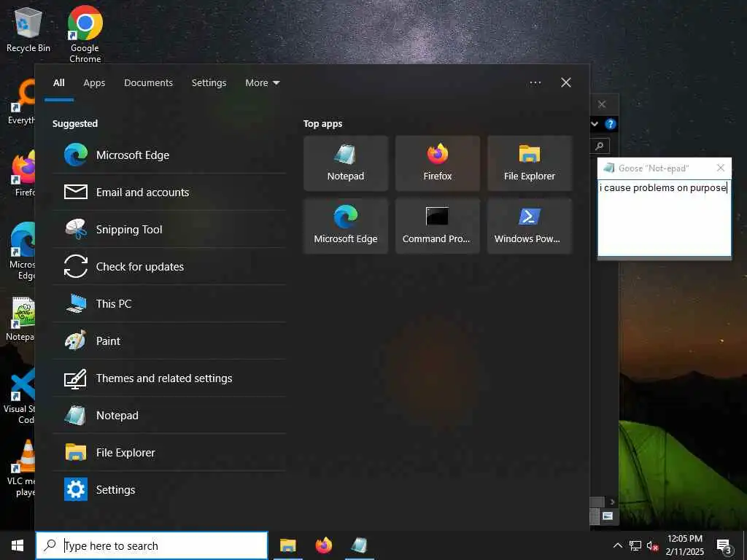Open Themes and related settings
The image size is (747, 560).
tap(169, 378)
